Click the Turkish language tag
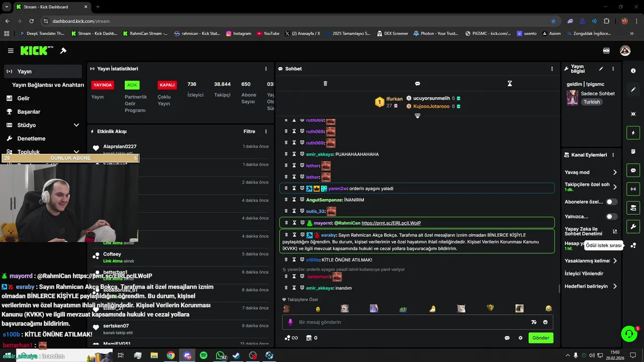The height and width of the screenshot is (362, 644). [x=592, y=102]
